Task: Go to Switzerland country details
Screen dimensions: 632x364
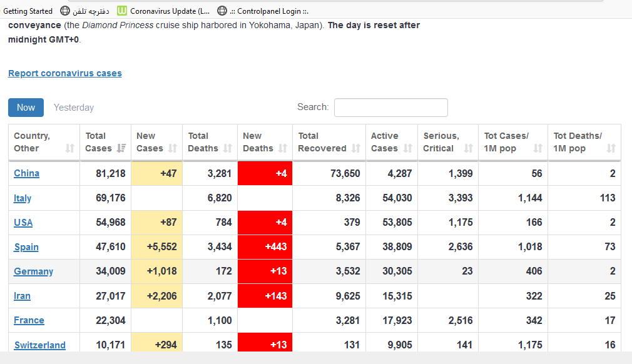Action: [x=40, y=345]
